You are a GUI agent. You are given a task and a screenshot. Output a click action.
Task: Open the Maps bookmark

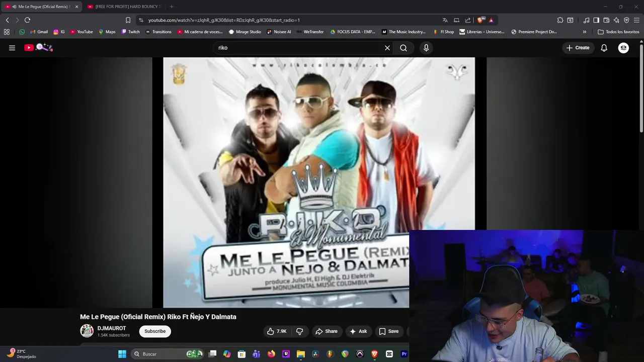(x=107, y=32)
